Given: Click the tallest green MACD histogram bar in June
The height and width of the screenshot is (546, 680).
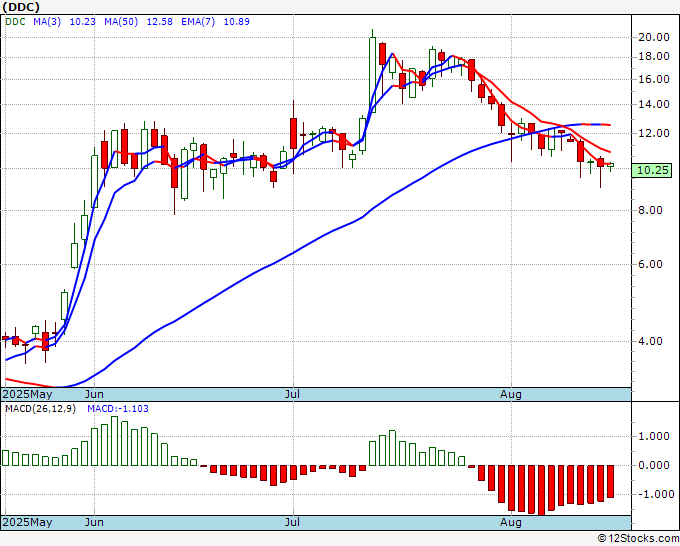Looking at the screenshot, I should [x=114, y=441].
